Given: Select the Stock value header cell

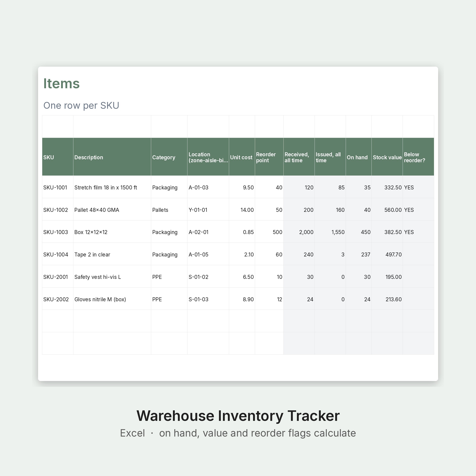Looking at the screenshot, I should tap(387, 157).
